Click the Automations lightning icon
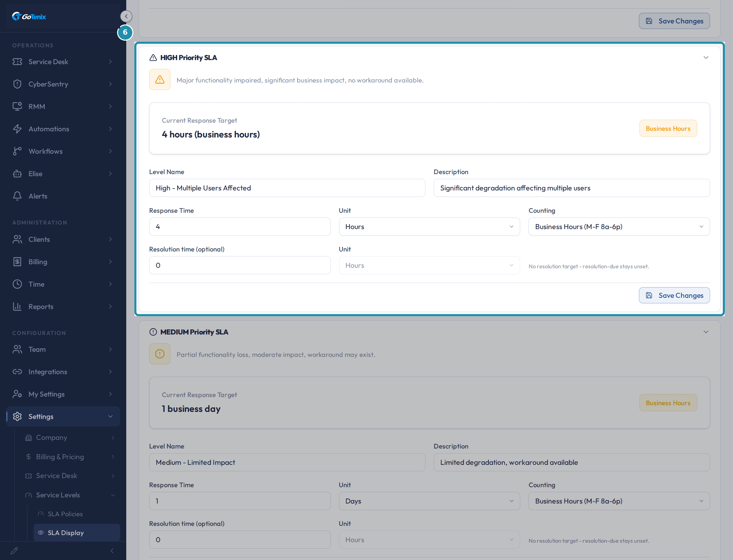 point(17,129)
